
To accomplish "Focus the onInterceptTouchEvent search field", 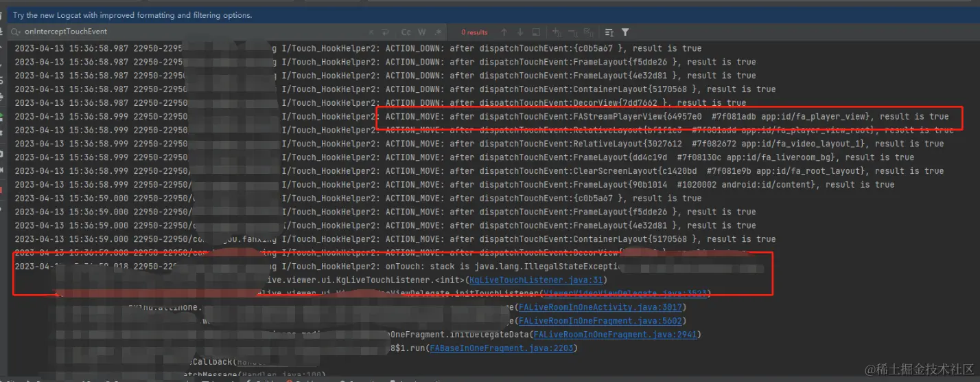I will pyautogui.click(x=196, y=32).
